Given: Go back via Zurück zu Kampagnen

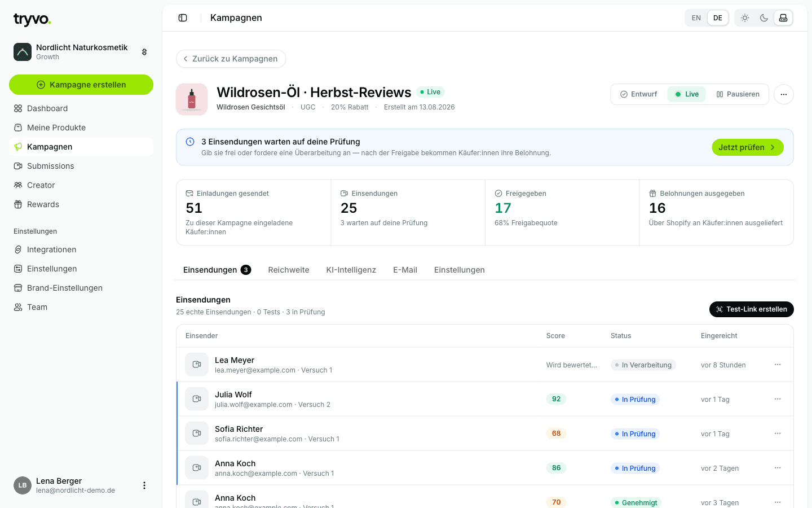Looking at the screenshot, I should coord(231,59).
